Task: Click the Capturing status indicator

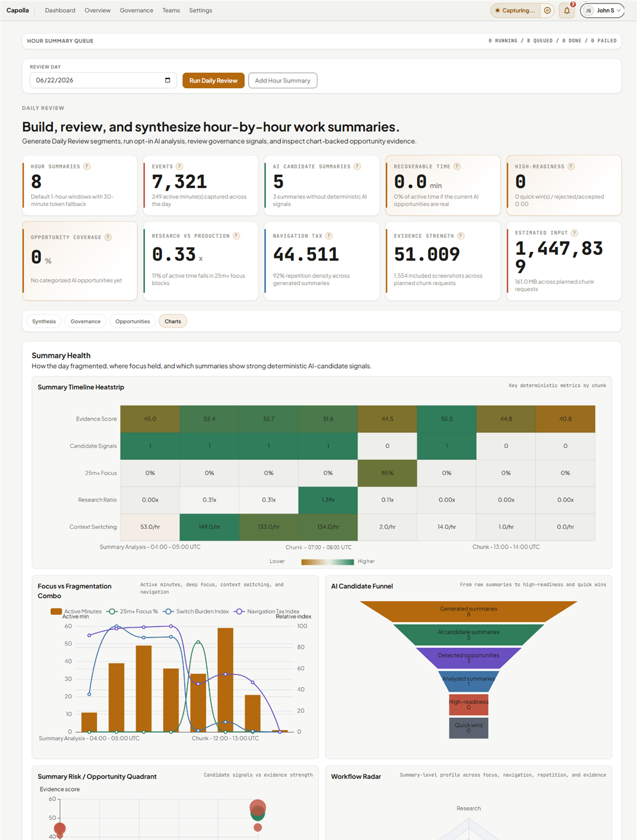Action: coord(515,10)
